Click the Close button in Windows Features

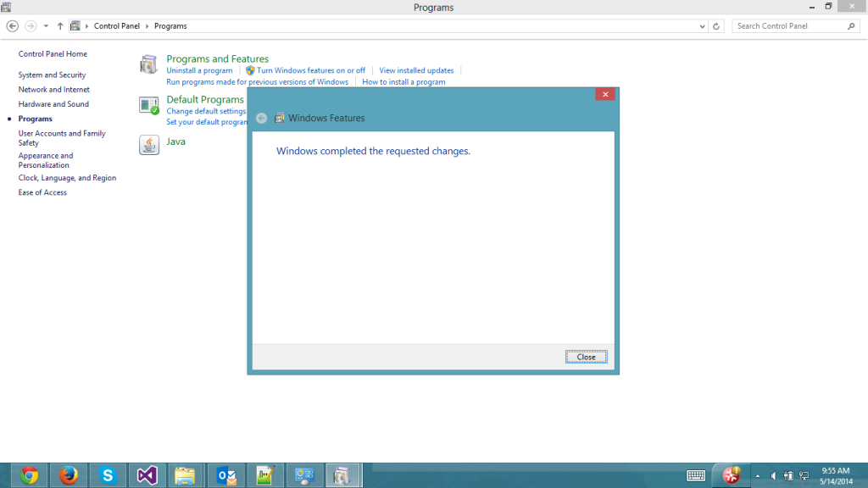(x=586, y=357)
